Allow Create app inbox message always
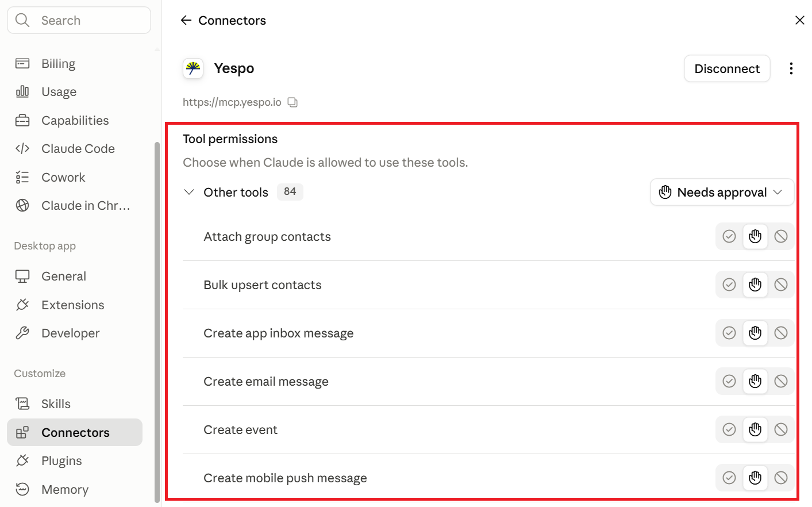Viewport: 812px width, 507px height. point(729,333)
